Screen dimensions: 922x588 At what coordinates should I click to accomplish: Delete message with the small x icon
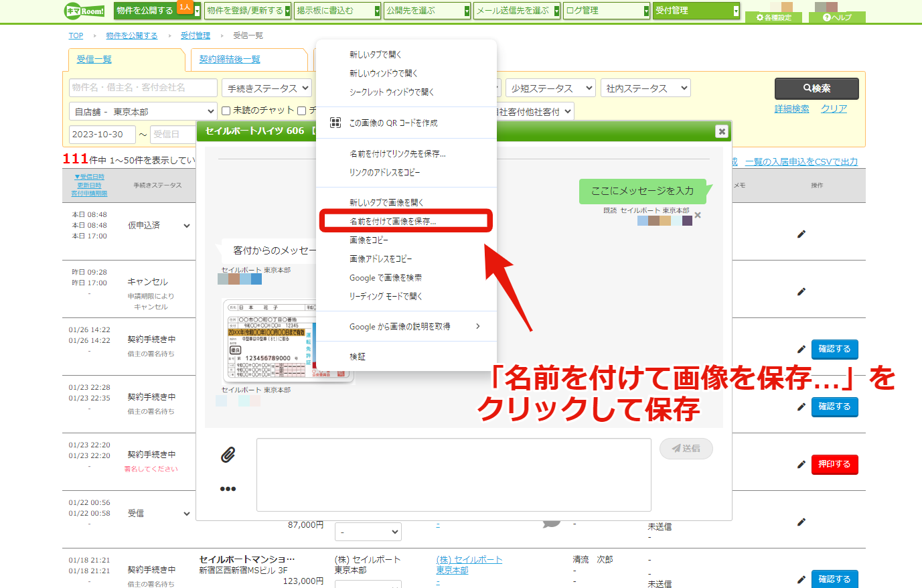698,215
